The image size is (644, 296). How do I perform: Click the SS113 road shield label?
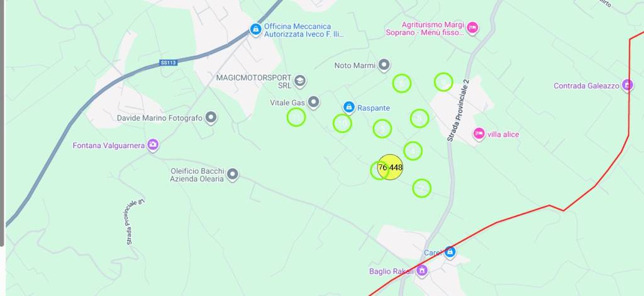pyautogui.click(x=169, y=63)
